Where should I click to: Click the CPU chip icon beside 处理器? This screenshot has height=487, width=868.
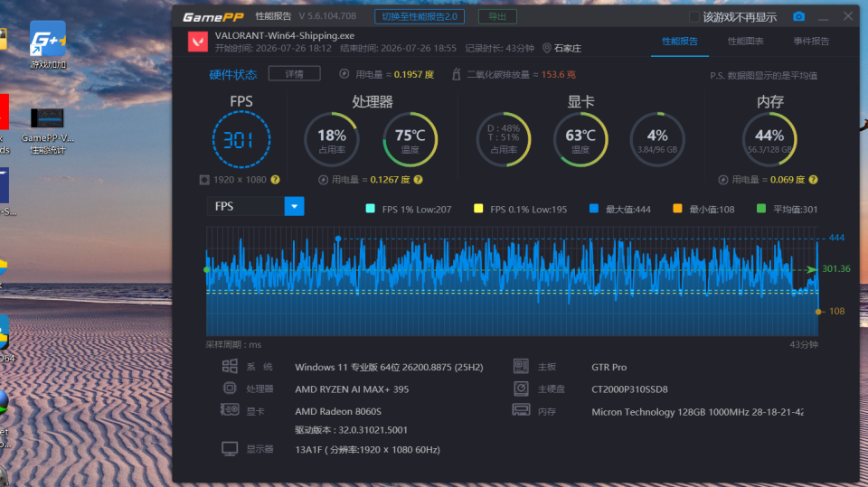tap(230, 389)
